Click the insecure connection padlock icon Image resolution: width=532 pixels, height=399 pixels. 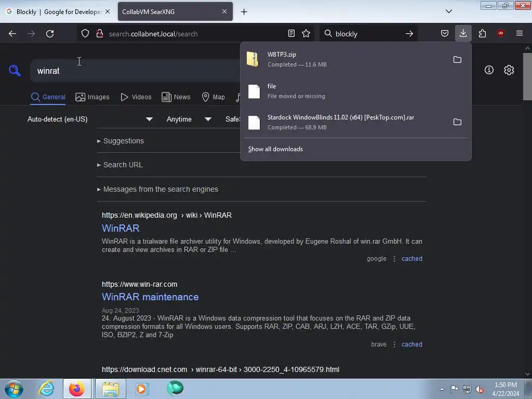100,34
